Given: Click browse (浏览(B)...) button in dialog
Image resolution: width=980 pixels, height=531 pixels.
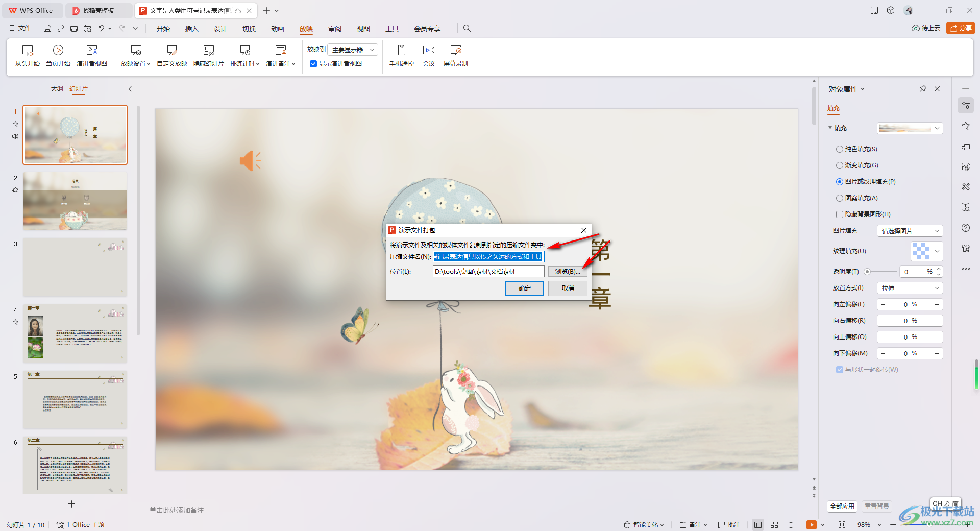Looking at the screenshot, I should click(568, 272).
